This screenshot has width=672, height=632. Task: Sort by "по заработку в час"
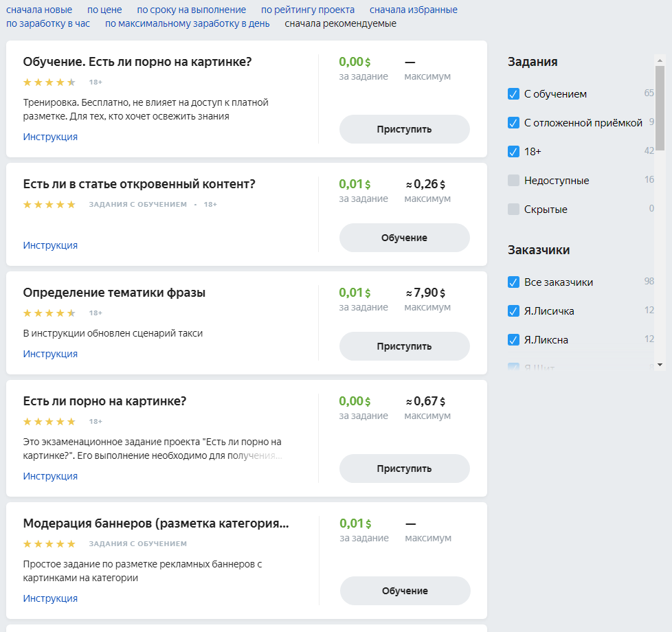tap(48, 23)
